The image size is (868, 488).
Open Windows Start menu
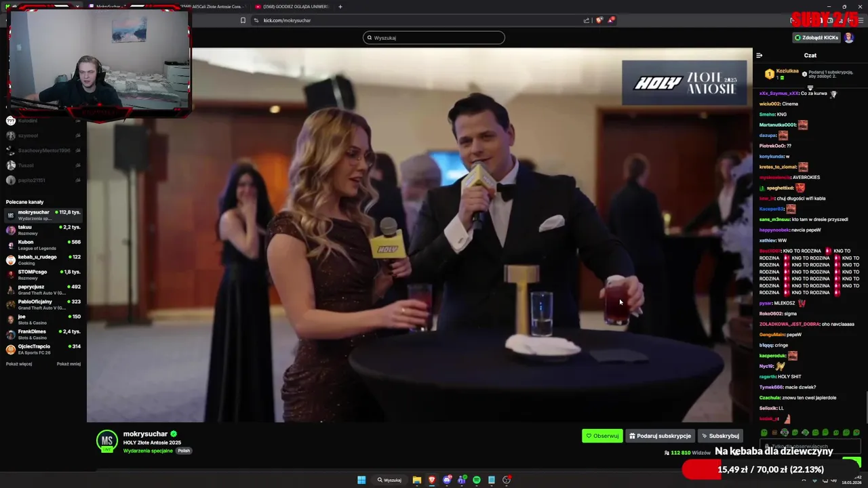(361, 480)
